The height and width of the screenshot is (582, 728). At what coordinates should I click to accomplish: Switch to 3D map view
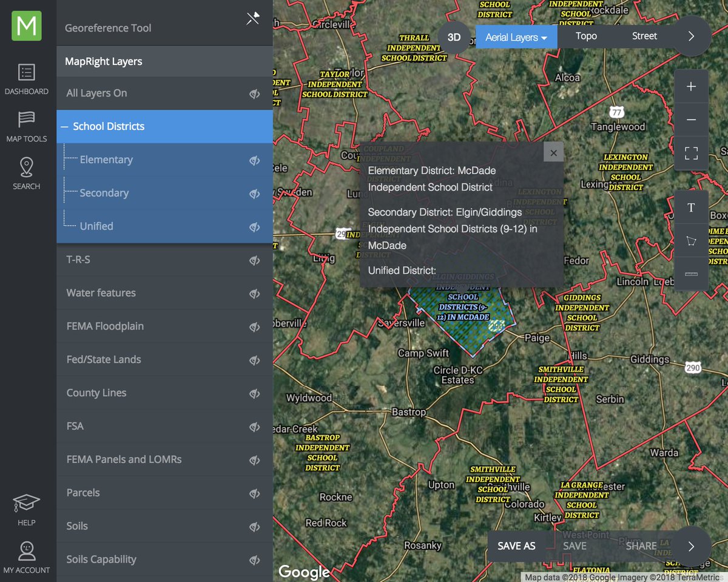pyautogui.click(x=454, y=37)
